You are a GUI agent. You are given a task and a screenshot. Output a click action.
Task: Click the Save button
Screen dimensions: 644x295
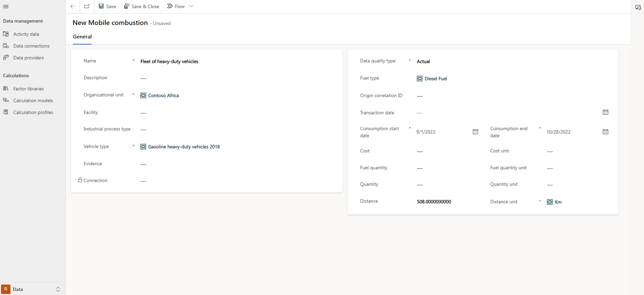tap(107, 6)
